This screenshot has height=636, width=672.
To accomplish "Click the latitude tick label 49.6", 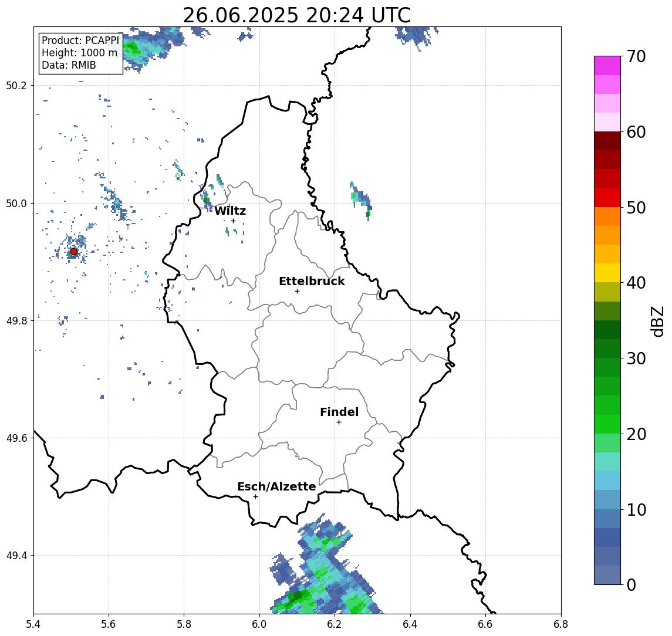I will coord(16,438).
